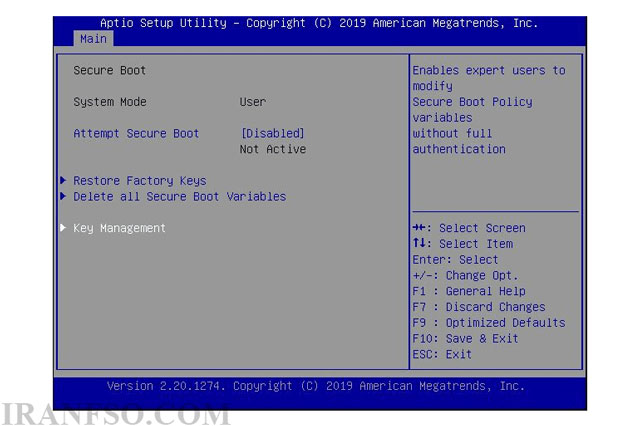Click the User system mode value
Viewport: 640px width, 426px height.
click(253, 102)
